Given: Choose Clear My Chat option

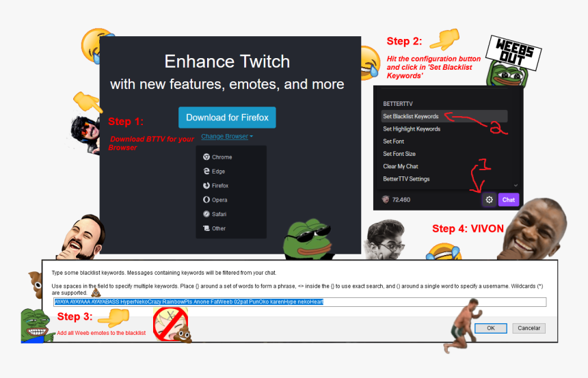Looking at the screenshot, I should click(401, 166).
